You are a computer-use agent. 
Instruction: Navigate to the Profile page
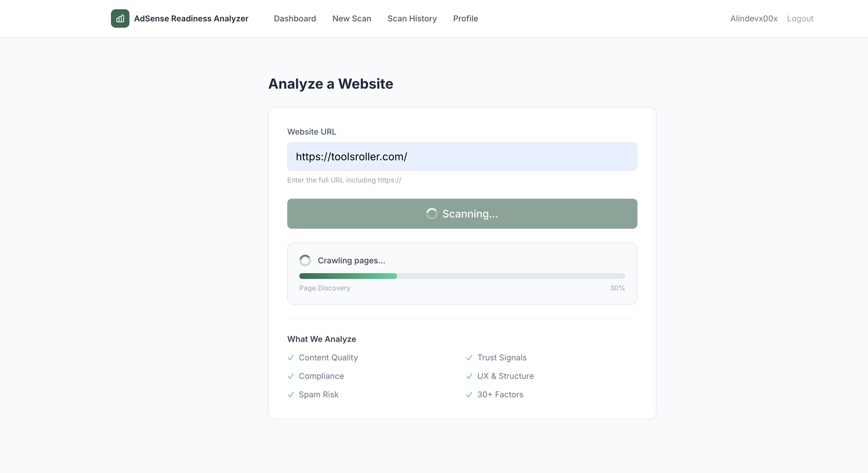tap(465, 18)
